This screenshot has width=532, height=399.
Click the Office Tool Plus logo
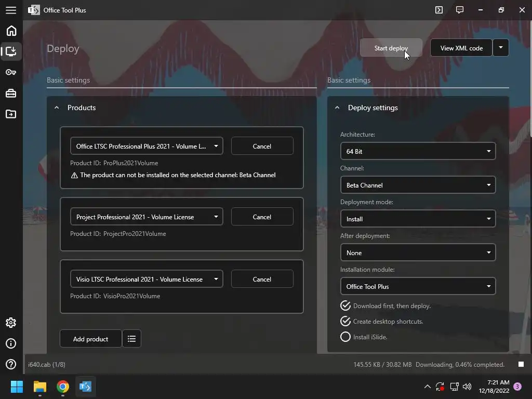[34, 10]
